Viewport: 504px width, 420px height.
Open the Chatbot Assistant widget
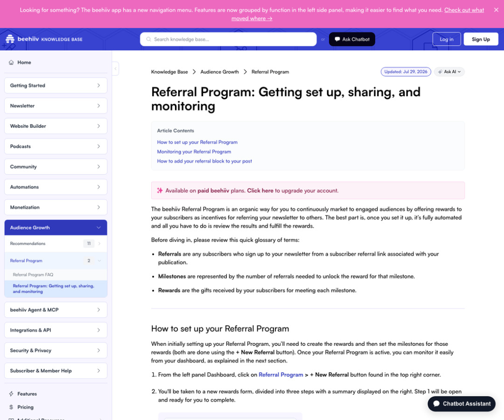[462, 404]
